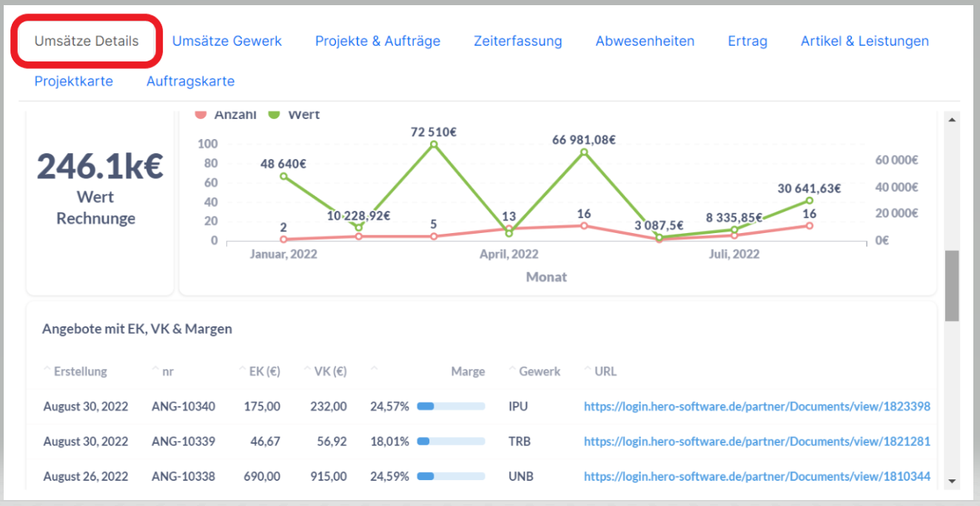Select offer number ANG-10339
Image resolution: width=980 pixels, height=506 pixels.
(x=184, y=442)
